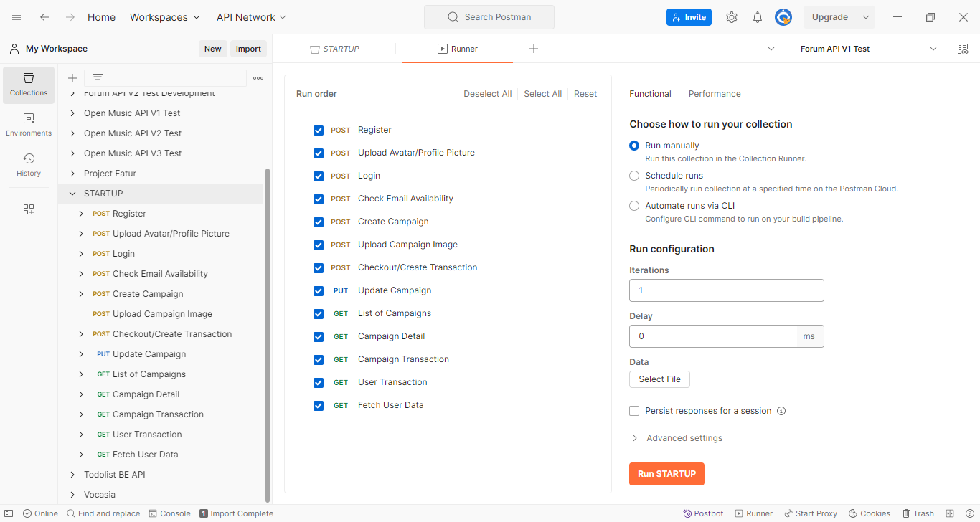
Task: Uncheck Login request in run order
Action: [x=319, y=176]
